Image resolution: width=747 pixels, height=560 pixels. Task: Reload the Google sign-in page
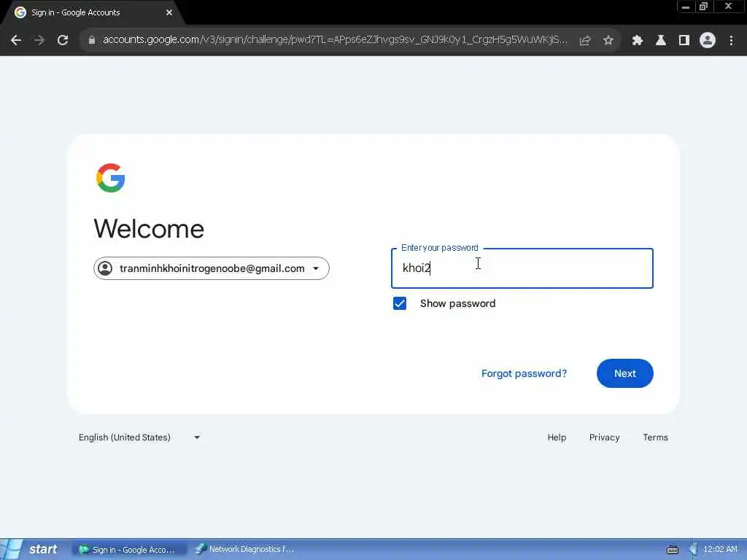(63, 41)
